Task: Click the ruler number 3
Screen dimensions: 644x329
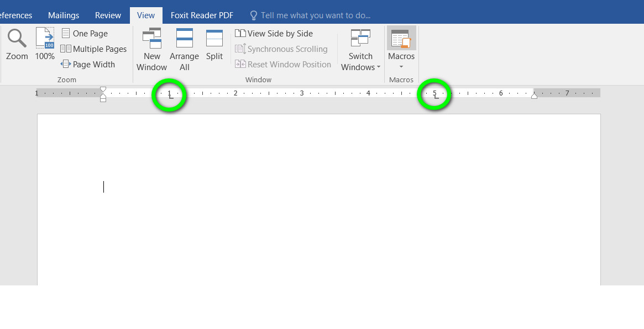Action: (x=301, y=93)
